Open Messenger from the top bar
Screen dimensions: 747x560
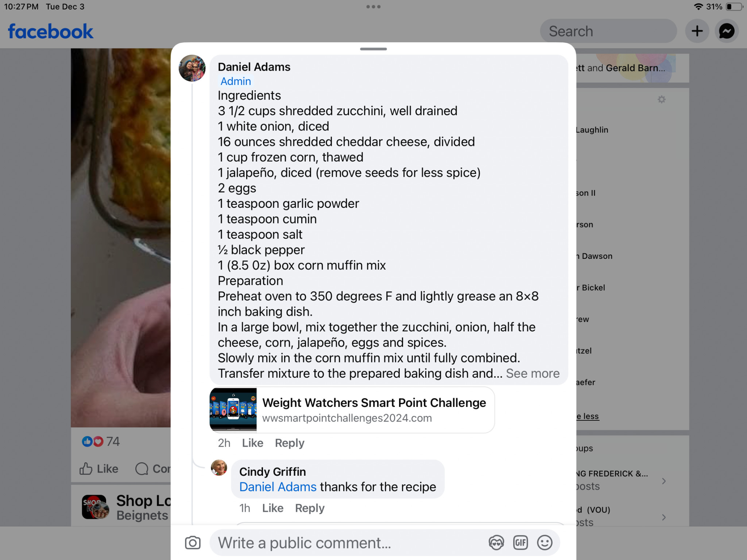pos(727,31)
